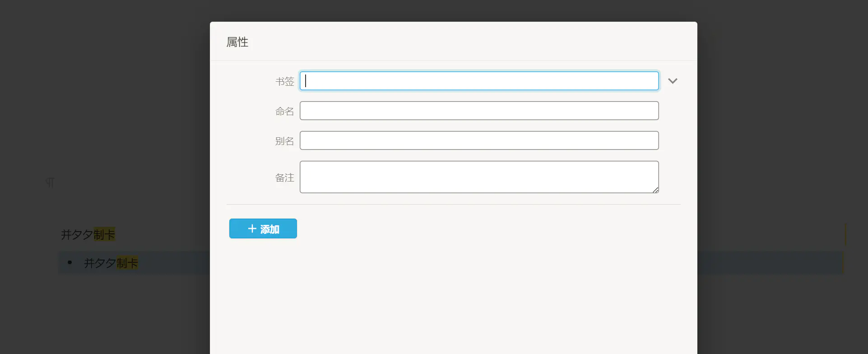Expand the 书签 dropdown chevron
Screen dimensions: 868x354
point(673,81)
